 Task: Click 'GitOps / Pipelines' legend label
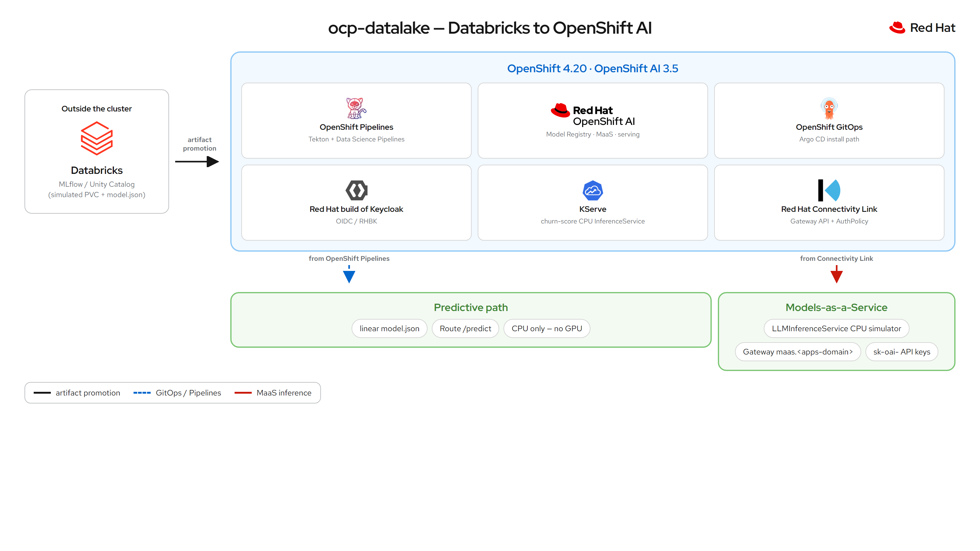(x=188, y=393)
